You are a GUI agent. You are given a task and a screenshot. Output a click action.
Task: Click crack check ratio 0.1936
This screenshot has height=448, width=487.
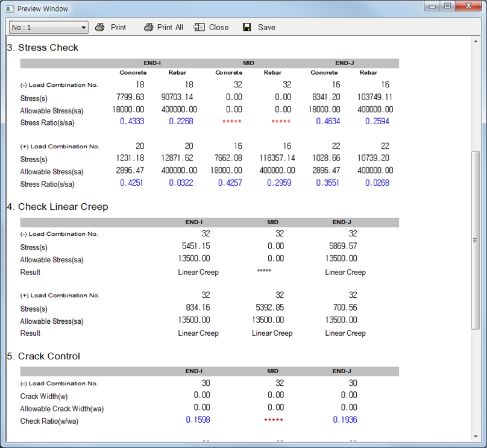pyautogui.click(x=345, y=420)
